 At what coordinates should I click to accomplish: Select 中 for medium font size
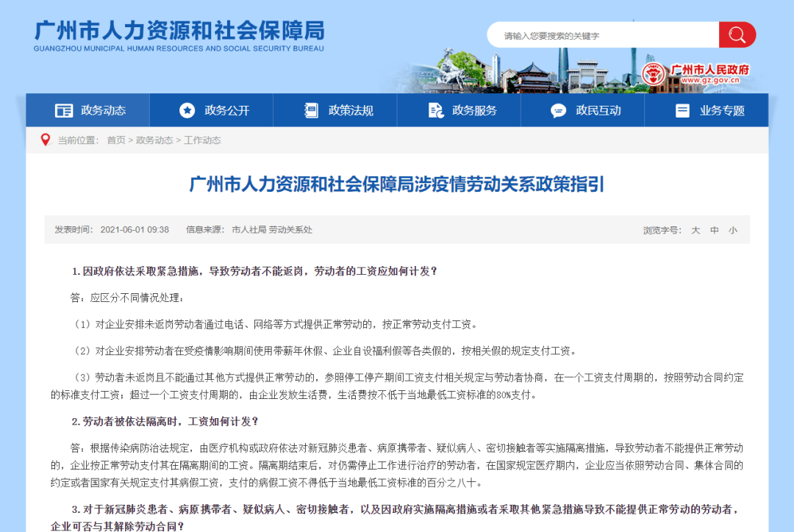coord(714,229)
